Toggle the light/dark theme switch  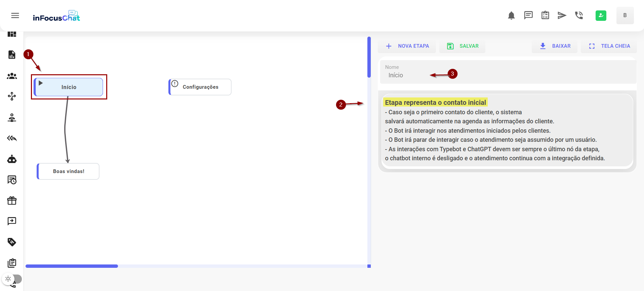[x=12, y=279]
